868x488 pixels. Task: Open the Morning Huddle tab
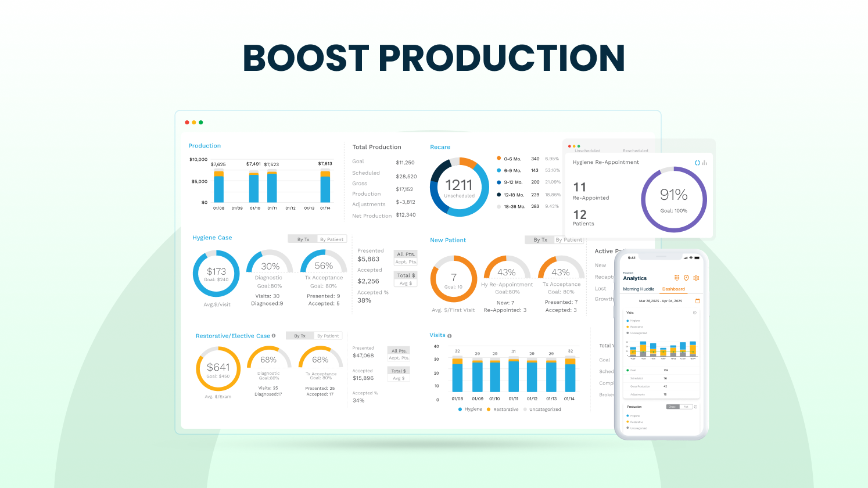click(639, 289)
